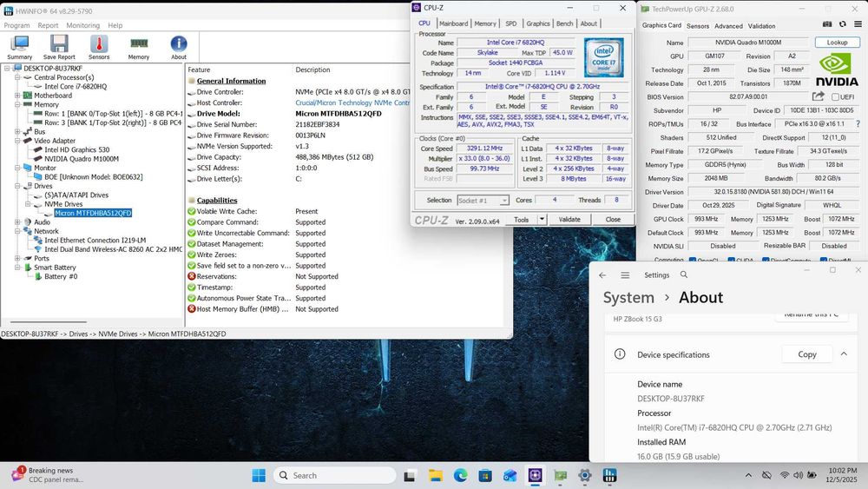868x489 pixels.
Task: Open Settings navigation hamburger menu
Action: coord(625,275)
